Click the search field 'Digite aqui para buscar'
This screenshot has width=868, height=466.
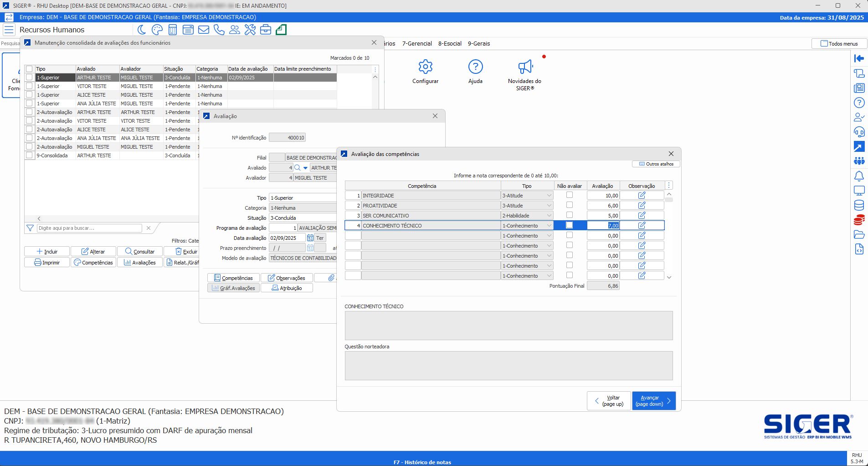pyautogui.click(x=89, y=228)
